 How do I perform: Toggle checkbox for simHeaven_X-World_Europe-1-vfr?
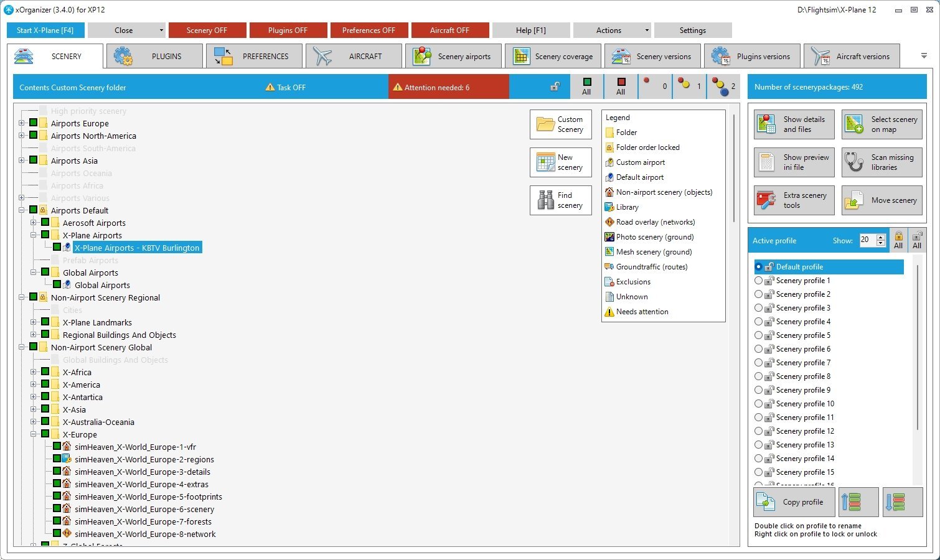[x=57, y=447]
